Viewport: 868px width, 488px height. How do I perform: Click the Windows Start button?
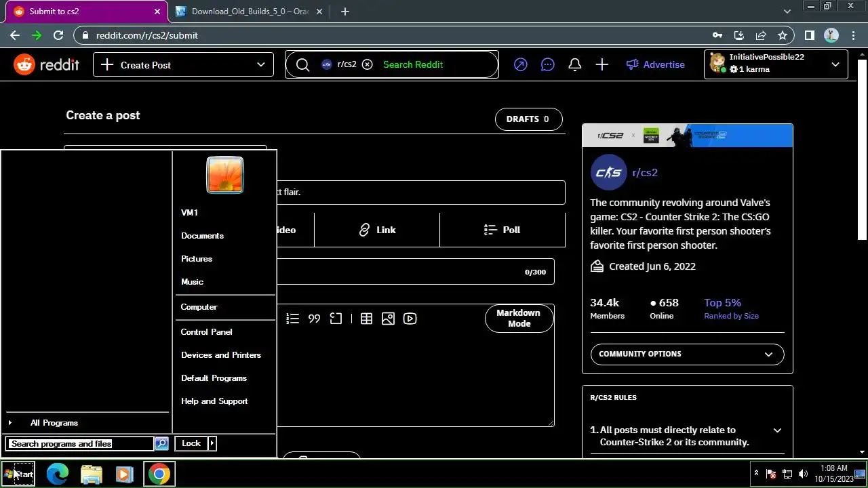click(18, 474)
